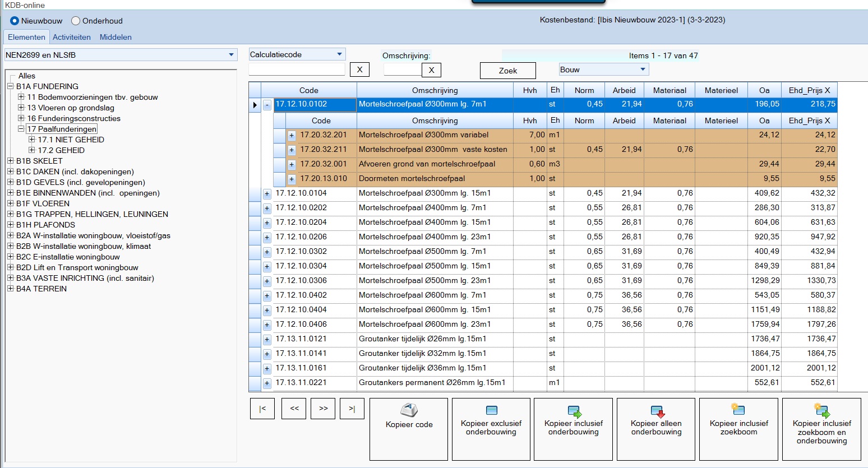Expand row 17.13.11.0121 plus icon
This screenshot has height=468, width=868.
[267, 340]
